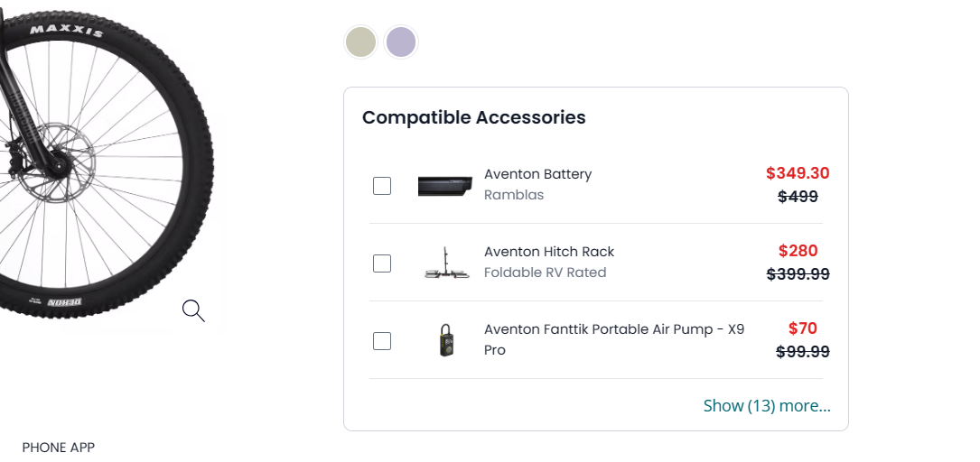Click the Aventon Battery product thumbnail
The height and width of the screenshot is (462, 980).
[x=445, y=186]
